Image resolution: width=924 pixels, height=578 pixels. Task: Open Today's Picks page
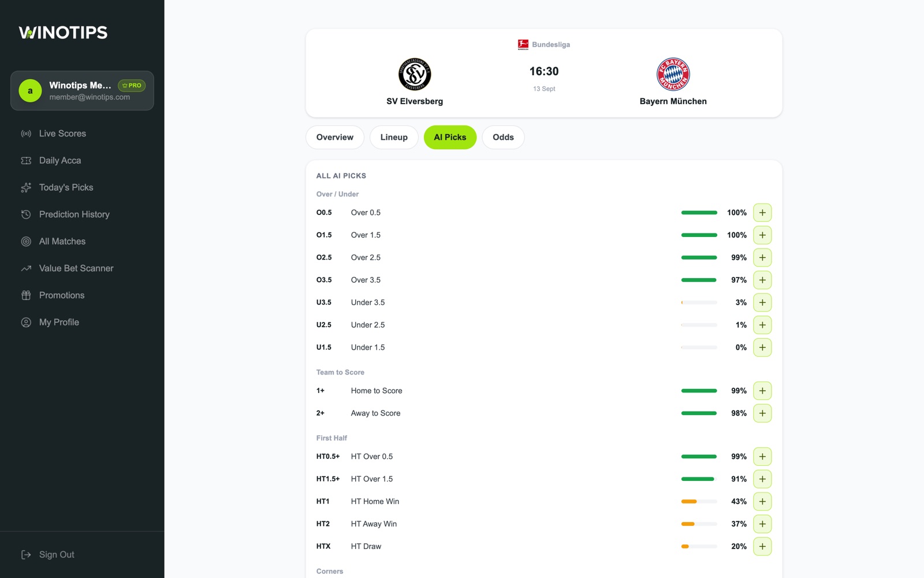(x=82, y=187)
